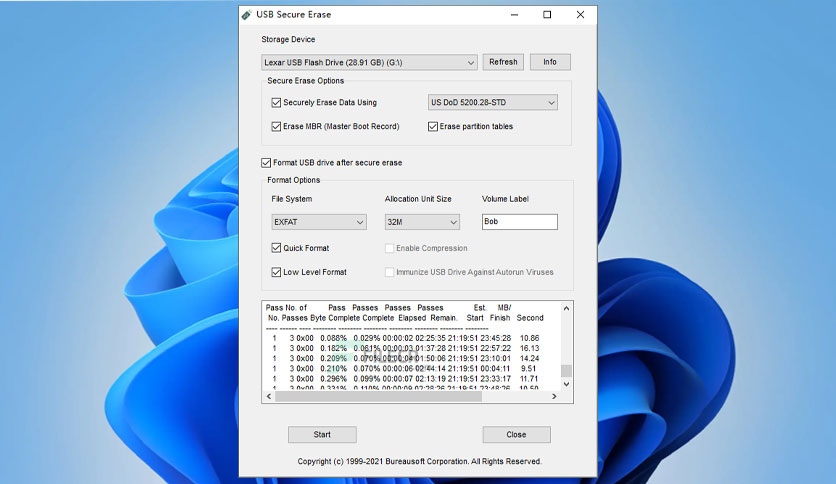The image size is (836, 484).
Task: Toggle the Low Level Format checkbox
Action: 277,272
